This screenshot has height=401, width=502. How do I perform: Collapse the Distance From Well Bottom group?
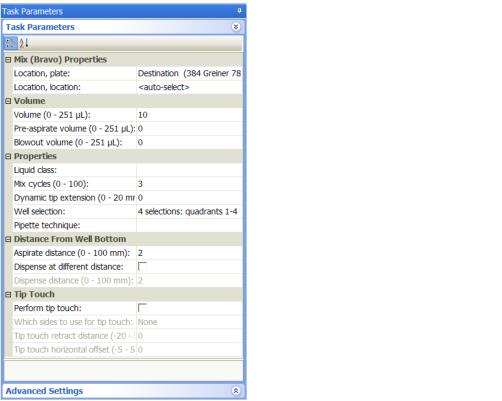(x=8, y=239)
